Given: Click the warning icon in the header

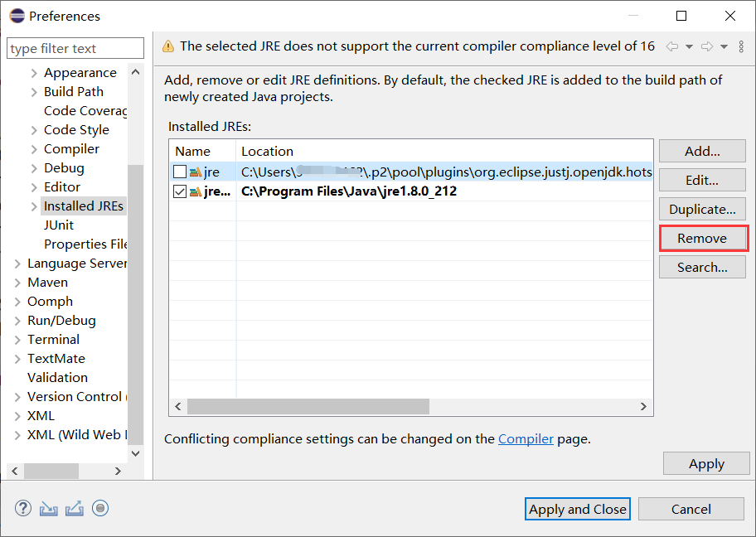Looking at the screenshot, I should click(x=168, y=46).
